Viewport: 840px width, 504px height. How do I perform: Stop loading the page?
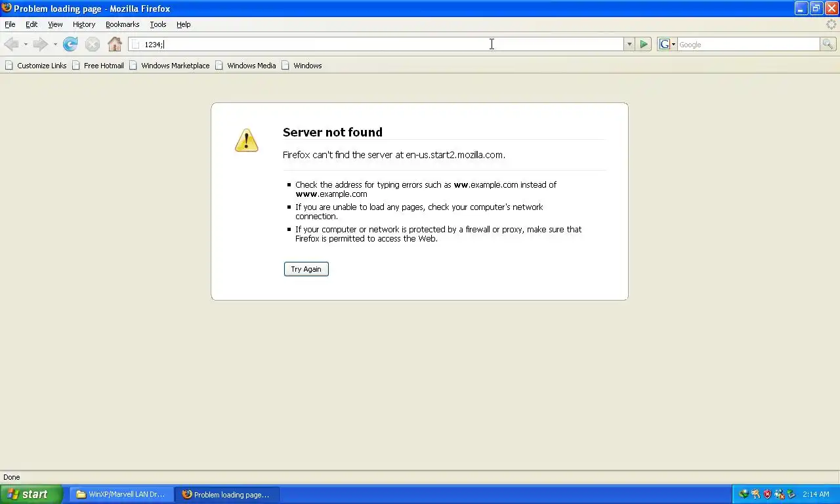coord(93,44)
